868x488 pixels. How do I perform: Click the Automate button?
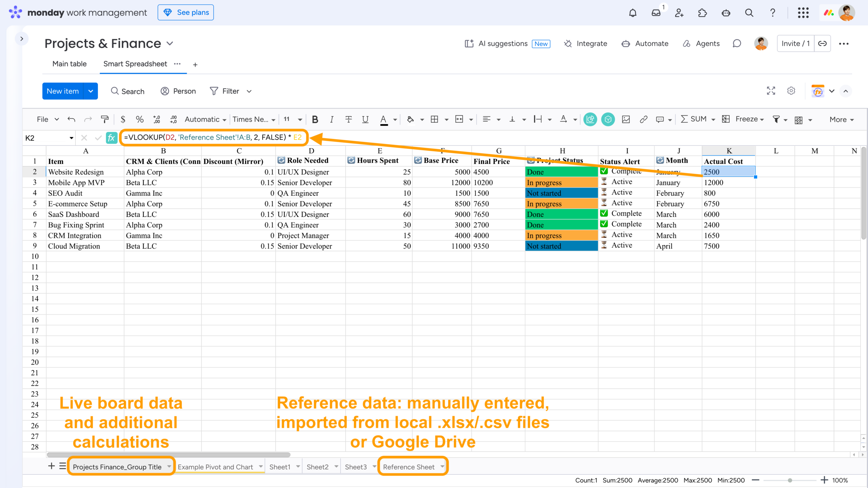645,44
